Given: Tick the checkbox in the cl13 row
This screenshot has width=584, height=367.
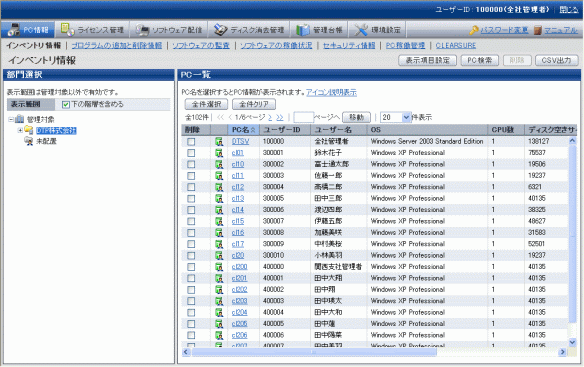Looking at the screenshot, I should tap(191, 199).
